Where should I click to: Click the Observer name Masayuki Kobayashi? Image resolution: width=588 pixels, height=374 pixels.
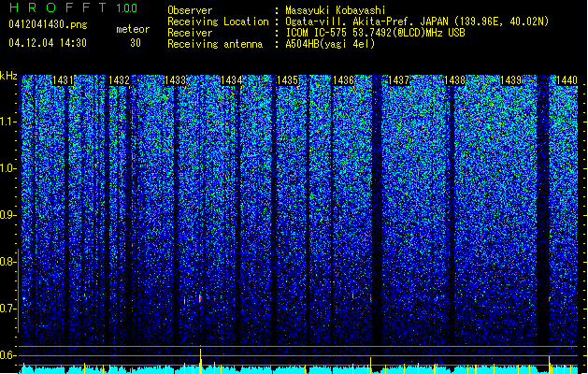pos(335,10)
